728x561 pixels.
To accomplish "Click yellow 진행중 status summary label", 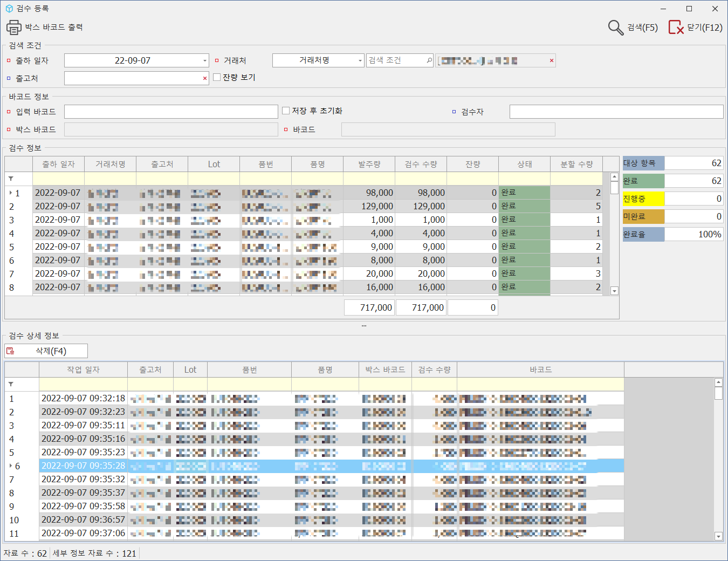I will 643,199.
